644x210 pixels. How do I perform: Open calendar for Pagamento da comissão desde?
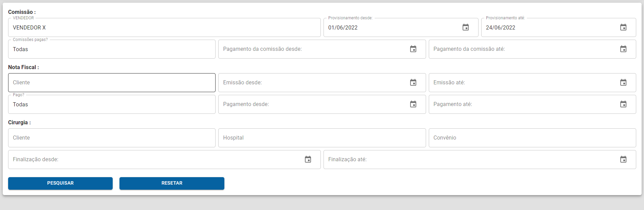413,49
